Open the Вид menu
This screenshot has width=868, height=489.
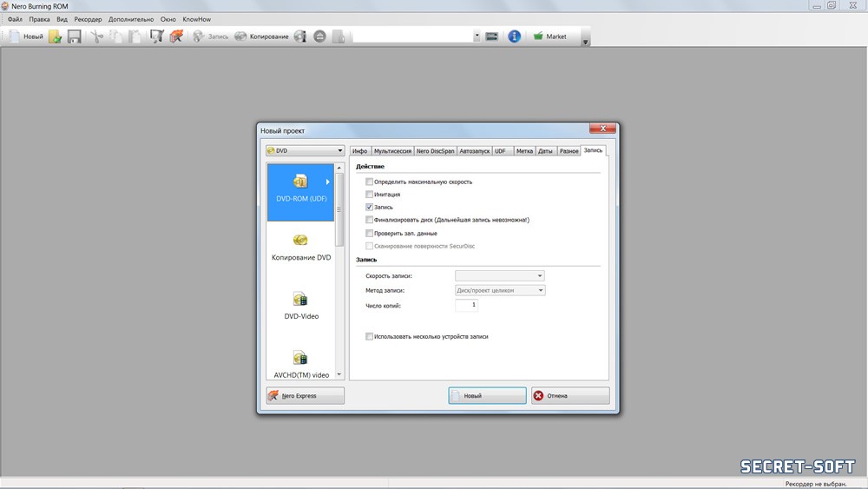pos(62,19)
